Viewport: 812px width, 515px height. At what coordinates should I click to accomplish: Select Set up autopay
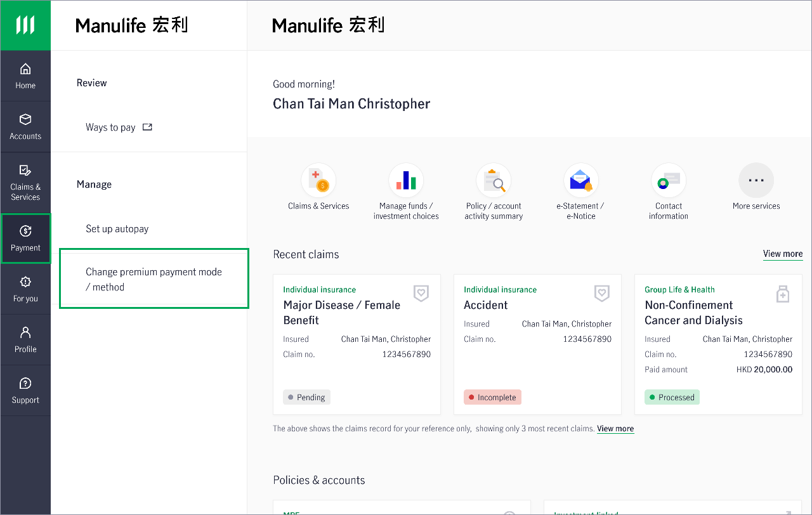click(x=117, y=229)
